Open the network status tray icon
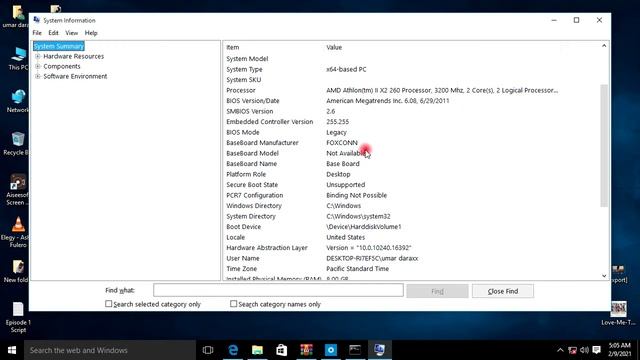The height and width of the screenshot is (360, 640). 573,350
